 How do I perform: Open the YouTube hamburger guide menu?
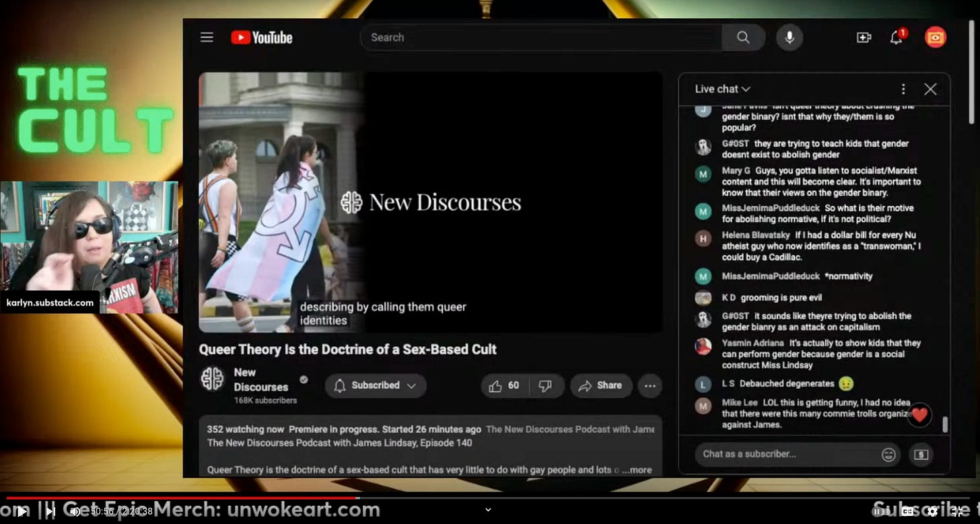point(207,38)
